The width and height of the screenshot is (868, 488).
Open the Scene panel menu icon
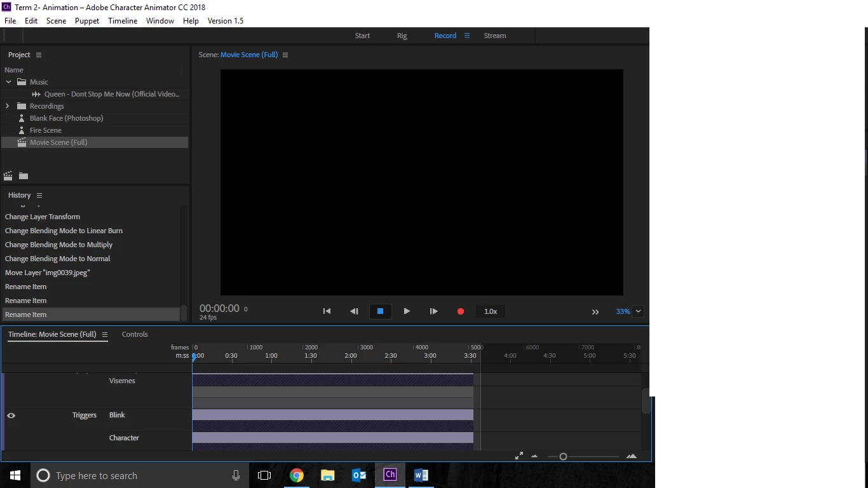point(285,55)
